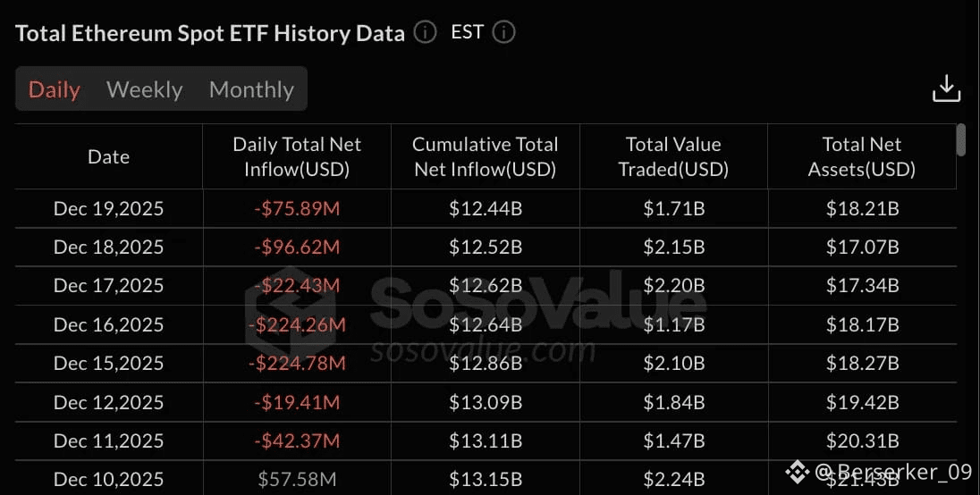980x495 pixels.
Task: Click the -$224.78M net inflow value
Action: click(297, 363)
